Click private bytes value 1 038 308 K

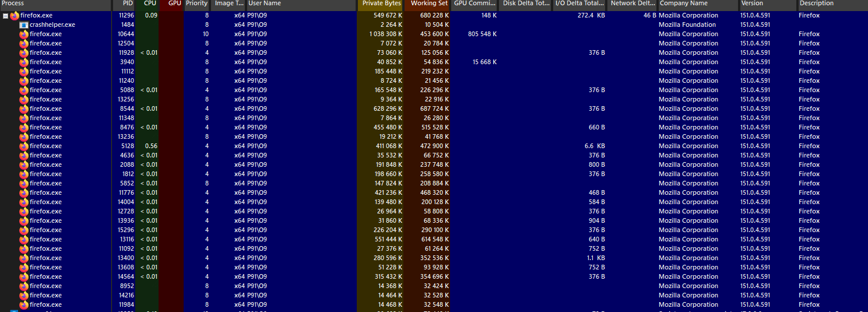click(385, 34)
